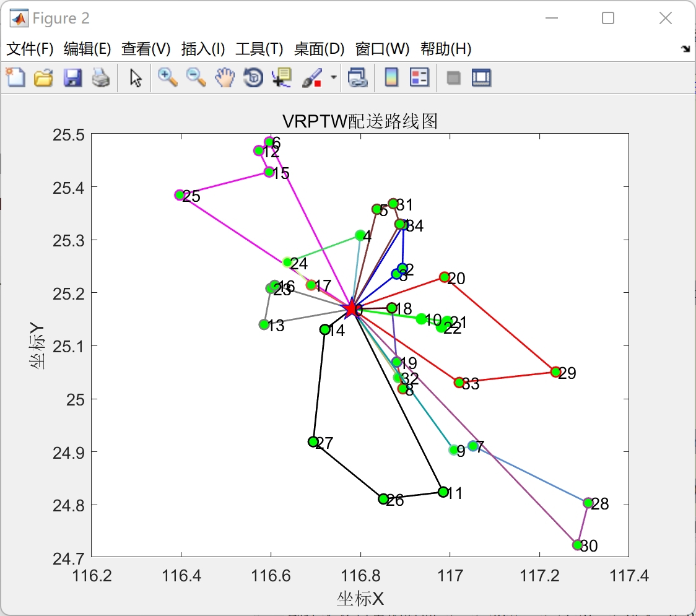
Task: Activate the Zoom Out magnifier tool
Action: [x=196, y=77]
